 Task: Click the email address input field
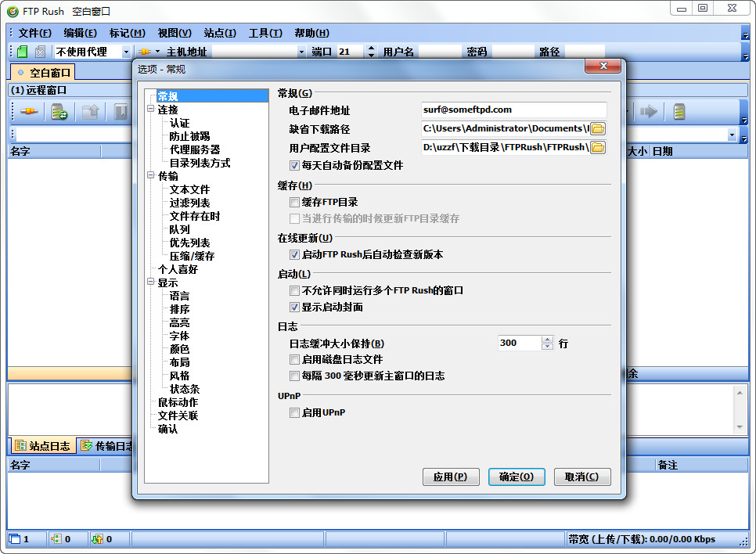(513, 110)
